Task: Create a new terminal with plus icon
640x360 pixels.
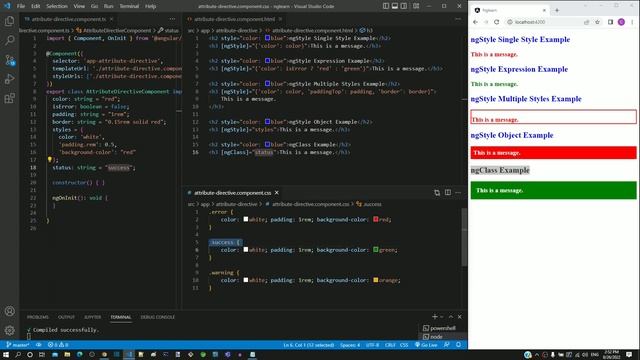Action: pyautogui.click(x=434, y=317)
